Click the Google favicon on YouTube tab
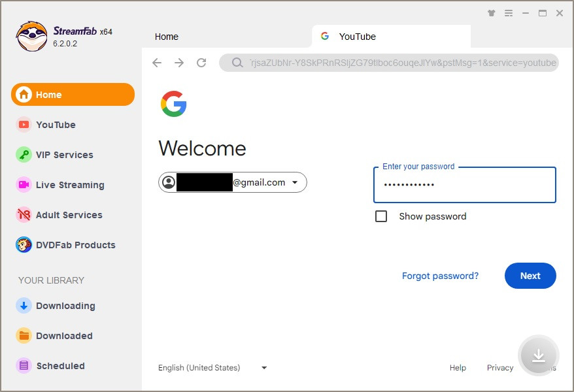This screenshot has width=574, height=392. [325, 36]
